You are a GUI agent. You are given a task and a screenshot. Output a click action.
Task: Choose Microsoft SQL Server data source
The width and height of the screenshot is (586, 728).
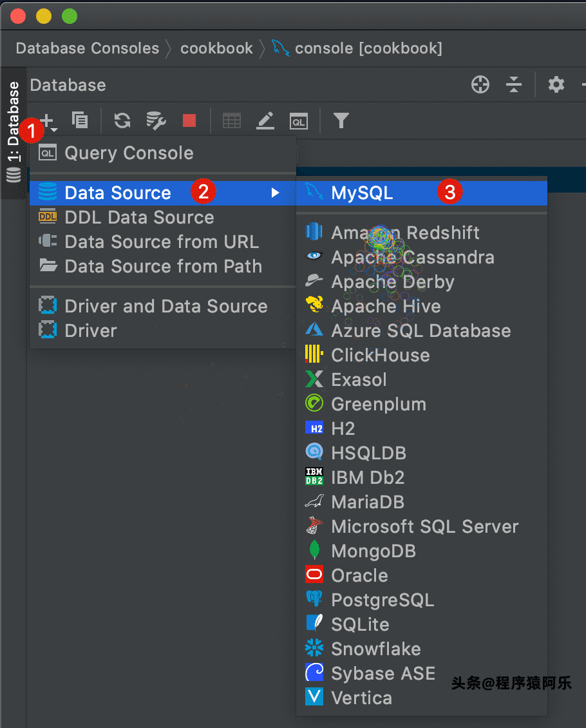(x=422, y=527)
